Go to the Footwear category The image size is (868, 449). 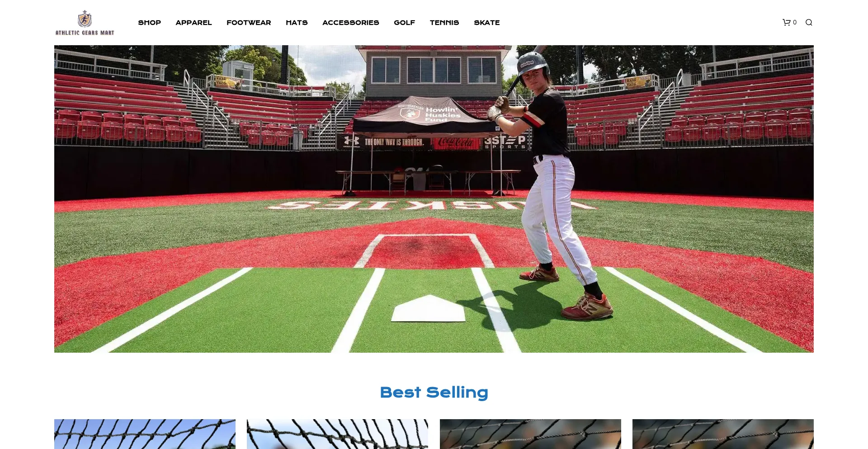click(249, 23)
